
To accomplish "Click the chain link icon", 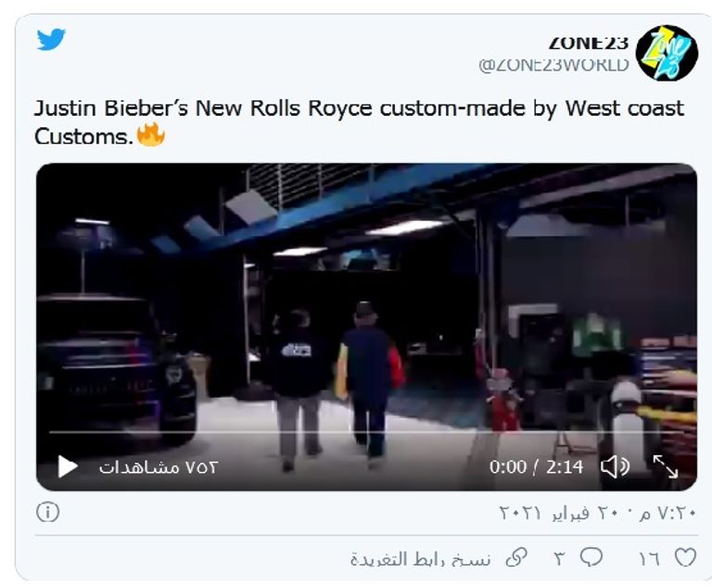I will 515,557.
